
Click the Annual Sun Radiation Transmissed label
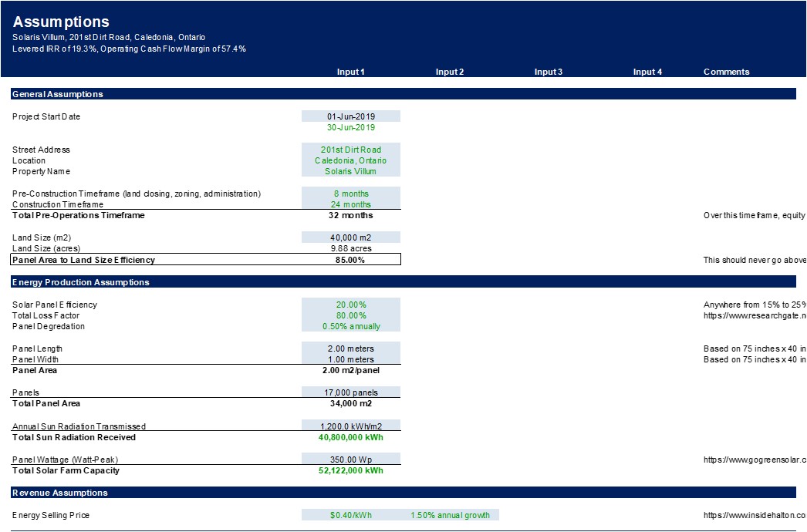coord(79,426)
